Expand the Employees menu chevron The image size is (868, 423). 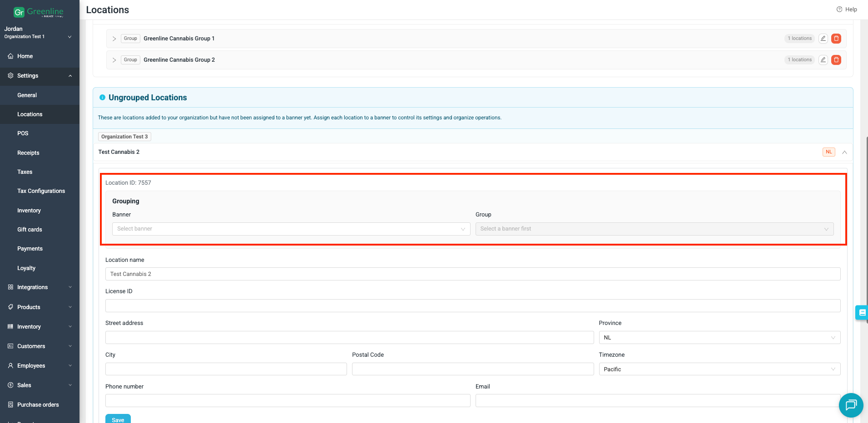70,366
